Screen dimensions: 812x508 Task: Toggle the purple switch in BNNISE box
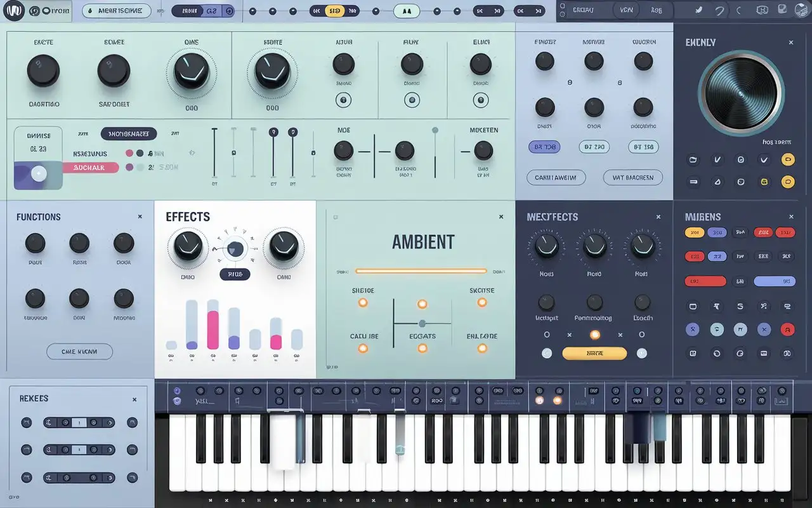point(38,173)
